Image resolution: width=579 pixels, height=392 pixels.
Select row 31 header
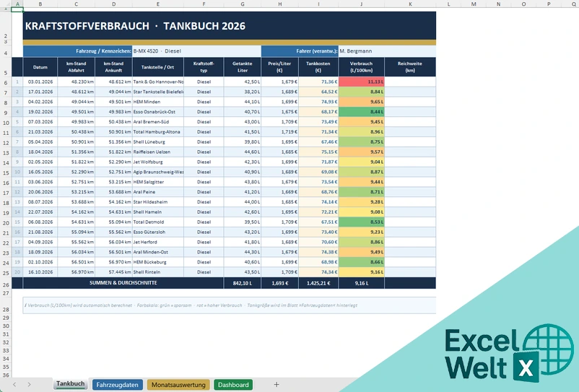[6, 334]
